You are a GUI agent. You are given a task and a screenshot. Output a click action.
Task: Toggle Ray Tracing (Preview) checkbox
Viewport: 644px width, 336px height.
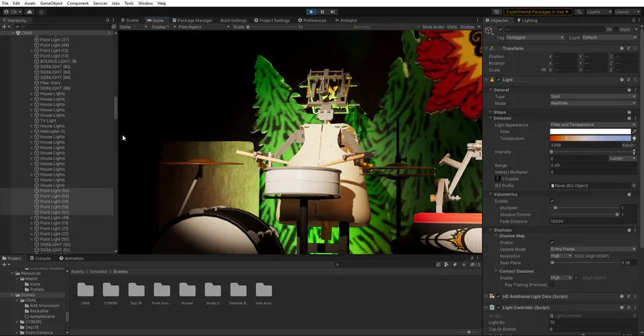[x=552, y=284]
